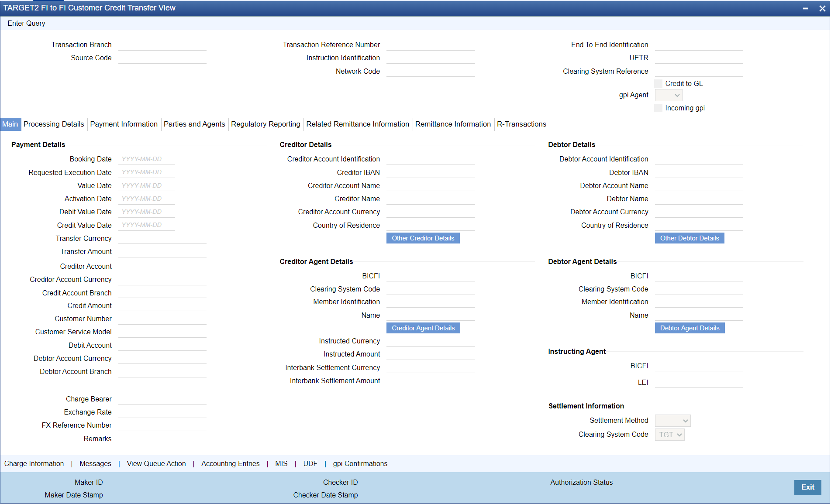This screenshot has height=504, width=831.
Task: Click the Transfer Amount field
Action: (162, 252)
